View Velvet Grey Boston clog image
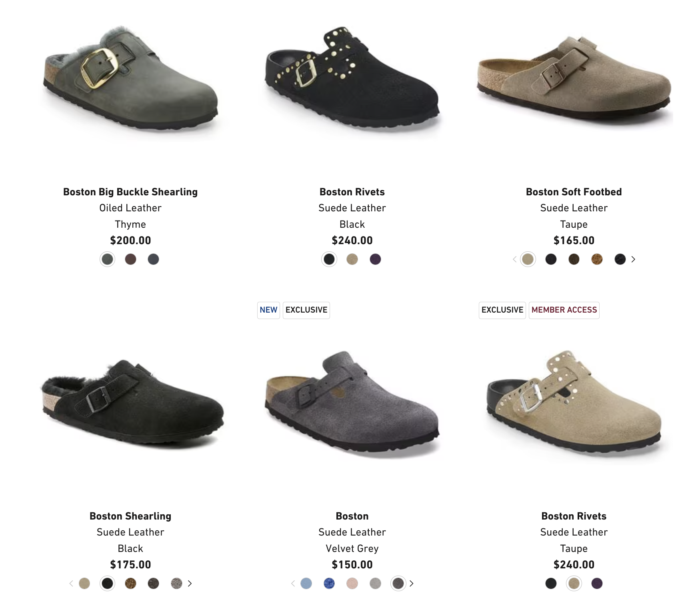 [x=352, y=402]
